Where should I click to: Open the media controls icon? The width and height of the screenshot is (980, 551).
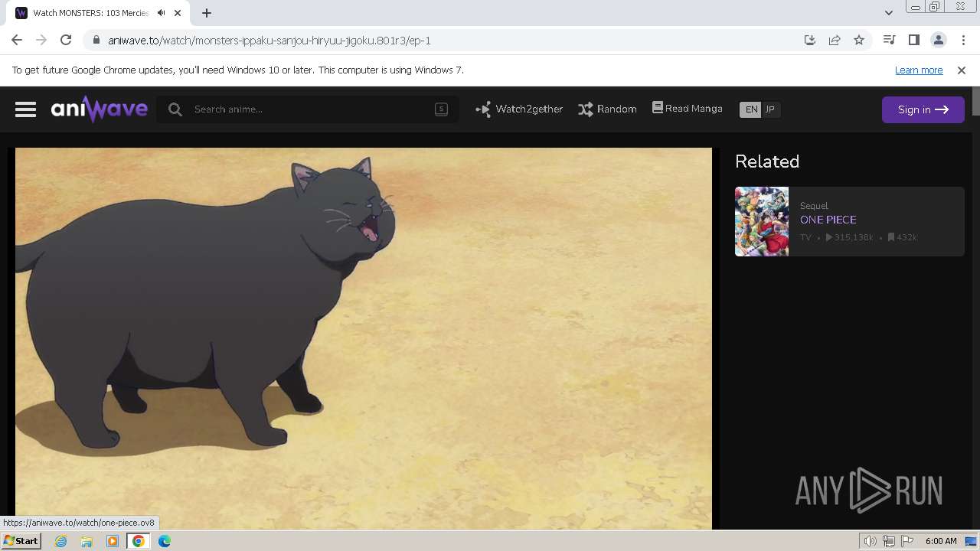pos(889,40)
